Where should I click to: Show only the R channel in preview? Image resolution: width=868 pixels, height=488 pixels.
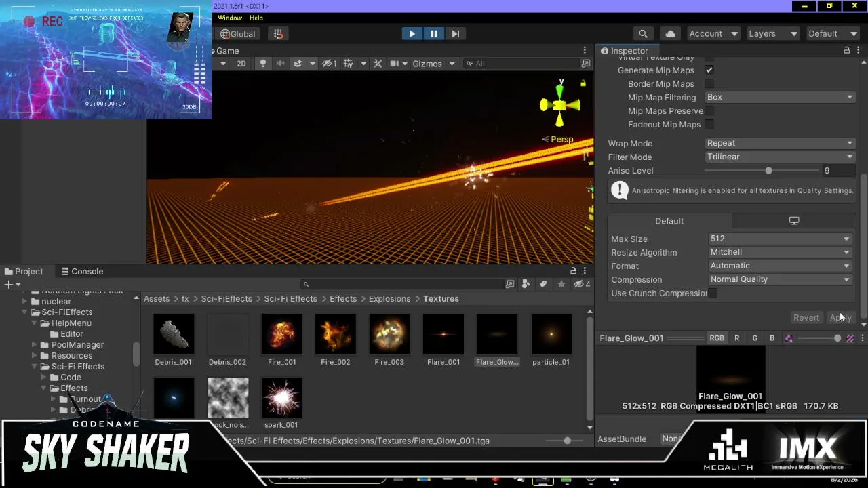(737, 338)
